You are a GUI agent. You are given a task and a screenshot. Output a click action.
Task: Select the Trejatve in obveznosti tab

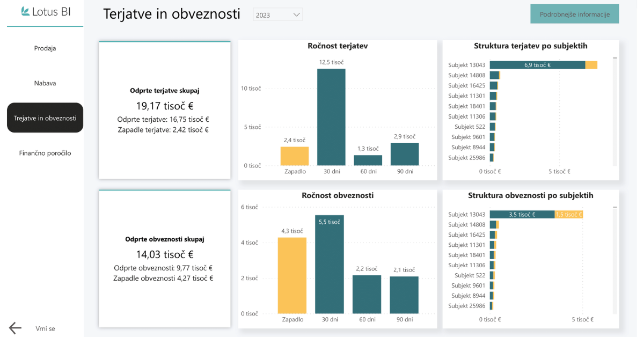pyautogui.click(x=45, y=118)
